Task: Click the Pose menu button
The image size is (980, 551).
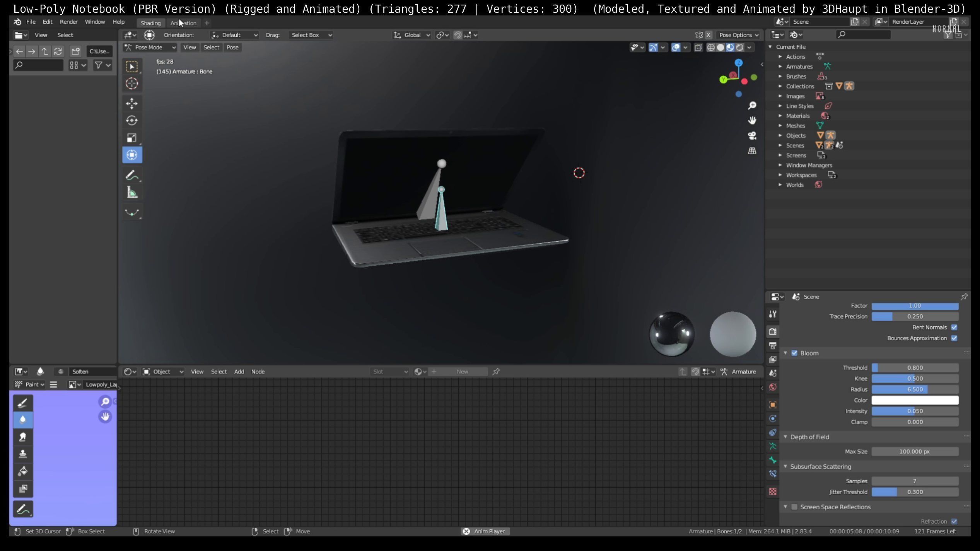Action: [232, 47]
